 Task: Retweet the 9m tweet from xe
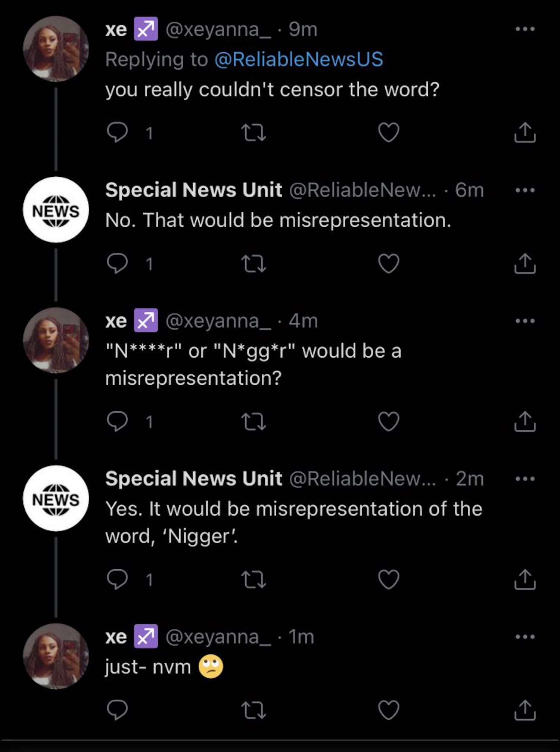253,133
